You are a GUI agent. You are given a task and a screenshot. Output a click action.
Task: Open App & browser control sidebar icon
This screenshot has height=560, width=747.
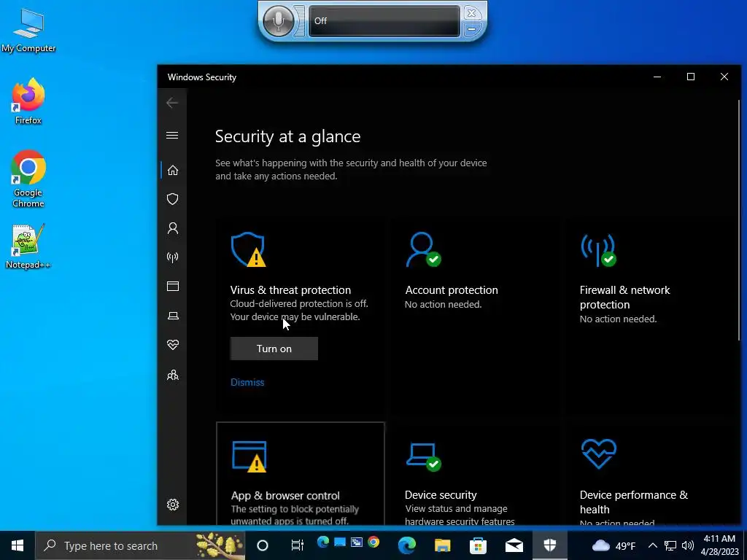pyautogui.click(x=172, y=286)
